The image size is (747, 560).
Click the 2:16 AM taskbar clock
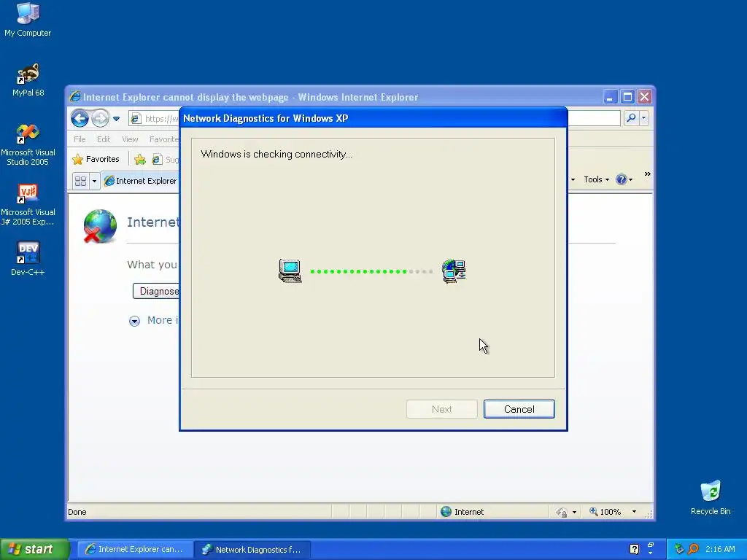720,549
